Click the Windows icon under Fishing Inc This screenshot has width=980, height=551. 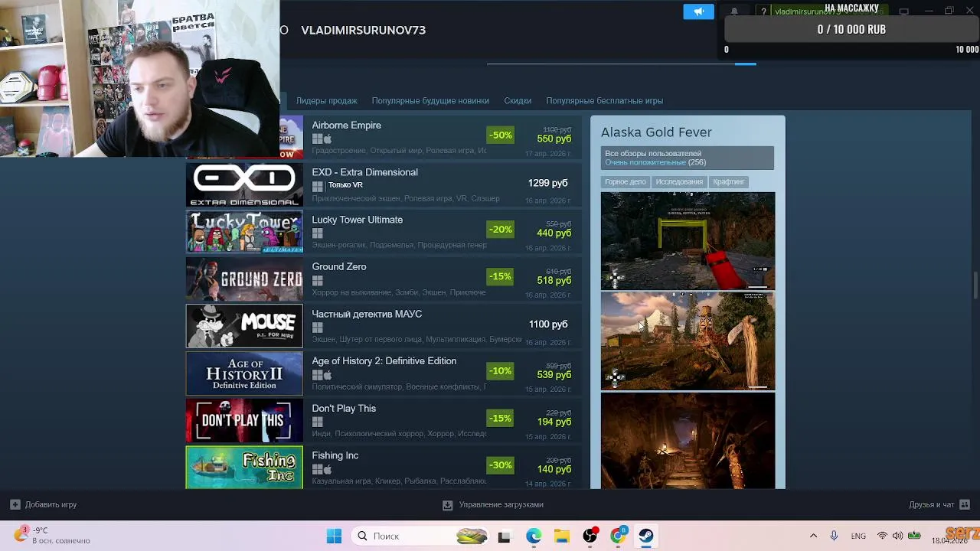(x=317, y=469)
